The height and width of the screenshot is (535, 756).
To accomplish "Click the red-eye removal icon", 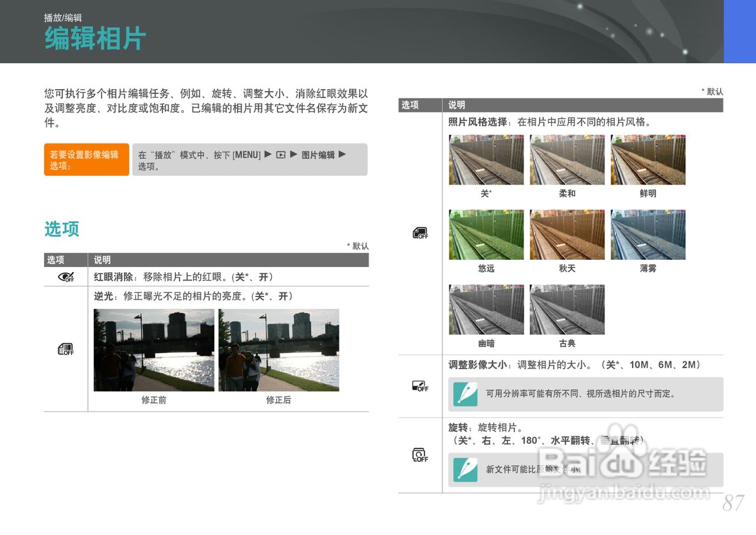I will (x=66, y=277).
